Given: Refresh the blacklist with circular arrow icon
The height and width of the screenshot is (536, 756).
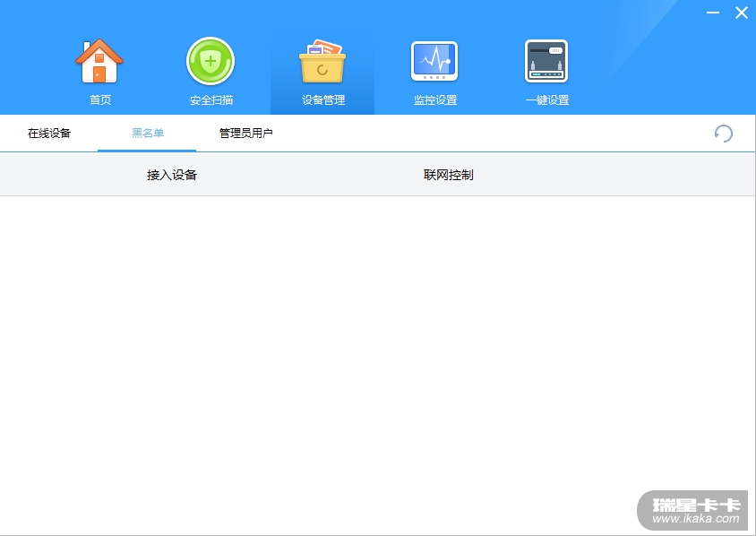Looking at the screenshot, I should point(723,134).
